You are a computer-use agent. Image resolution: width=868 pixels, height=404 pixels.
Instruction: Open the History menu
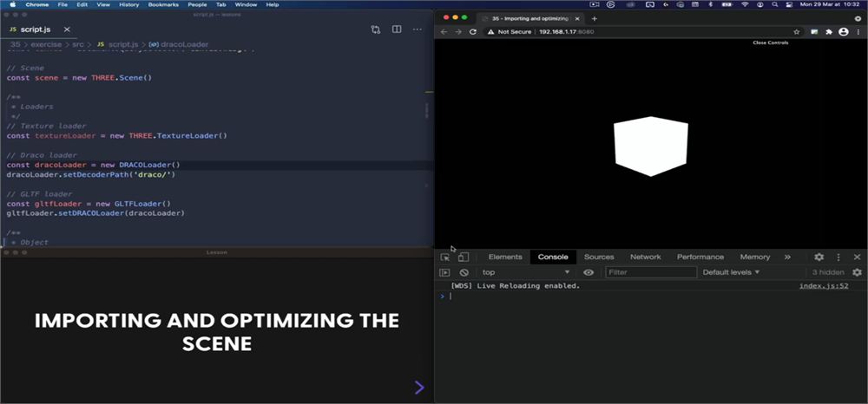click(129, 4)
